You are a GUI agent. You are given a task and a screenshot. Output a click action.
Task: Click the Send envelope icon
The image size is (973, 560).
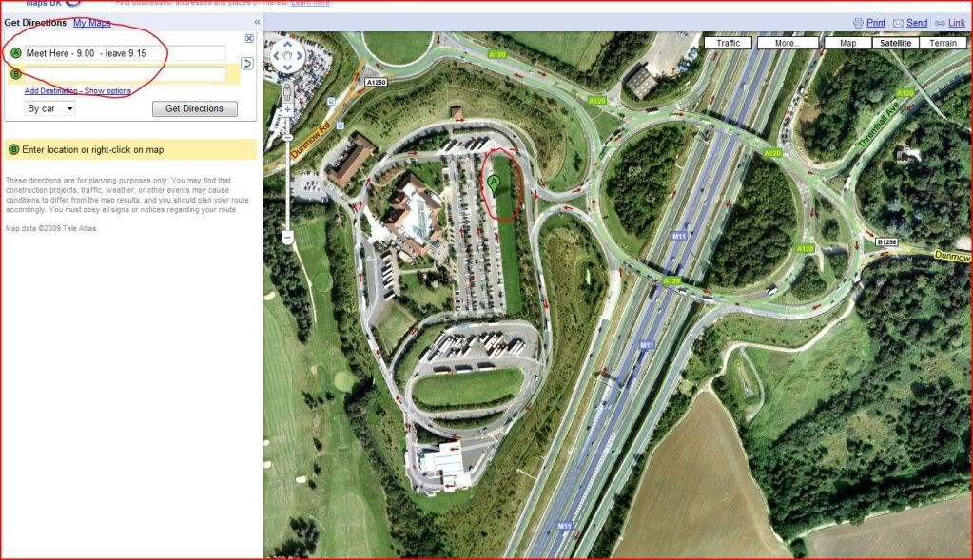[x=898, y=23]
